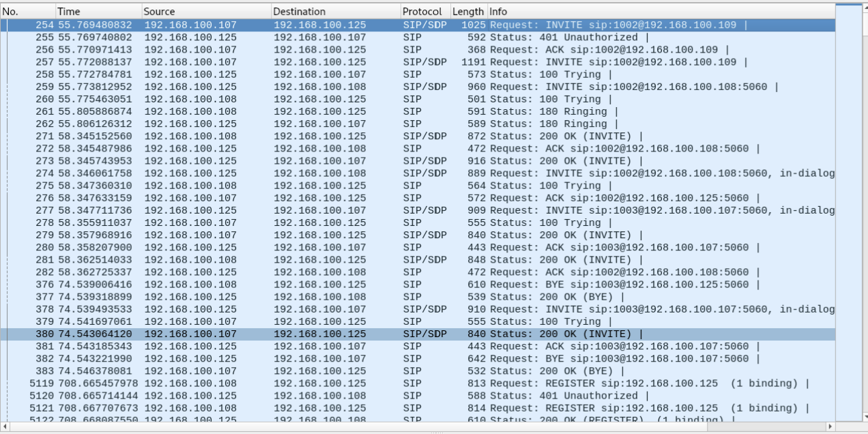The width and height of the screenshot is (868, 434).
Task: Click the Destination column header
Action: [x=335, y=12]
